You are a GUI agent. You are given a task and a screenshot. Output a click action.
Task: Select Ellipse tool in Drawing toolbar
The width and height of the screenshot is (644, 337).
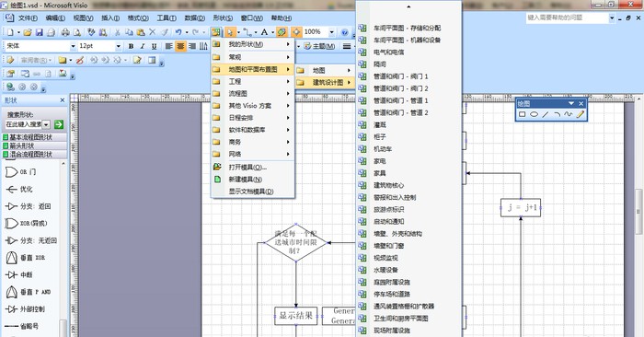(x=534, y=114)
